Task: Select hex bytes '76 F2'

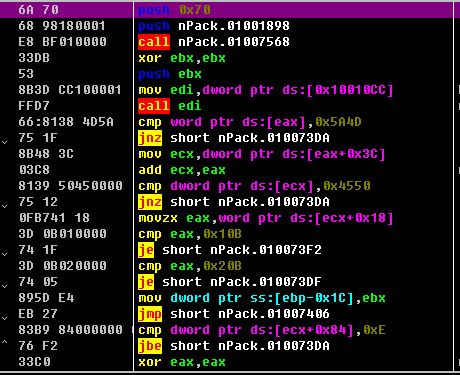Action: click(38, 346)
